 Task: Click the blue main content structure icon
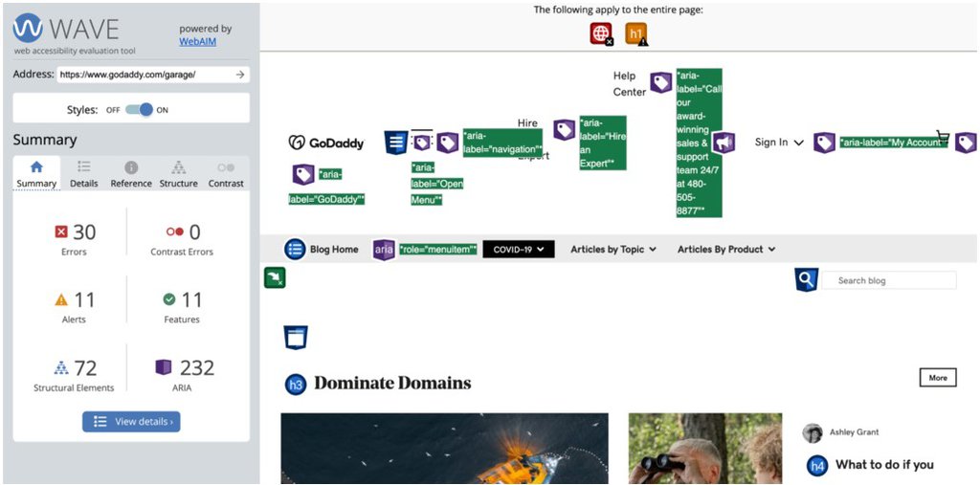[295, 338]
